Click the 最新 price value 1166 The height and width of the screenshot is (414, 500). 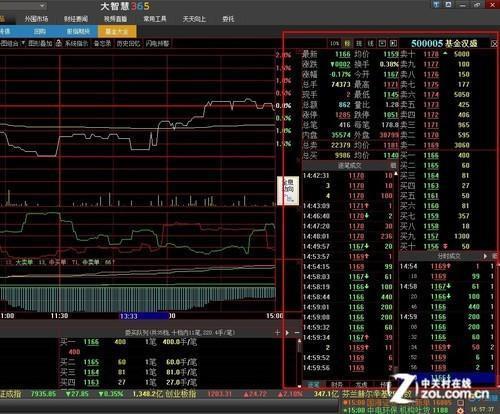click(343, 54)
